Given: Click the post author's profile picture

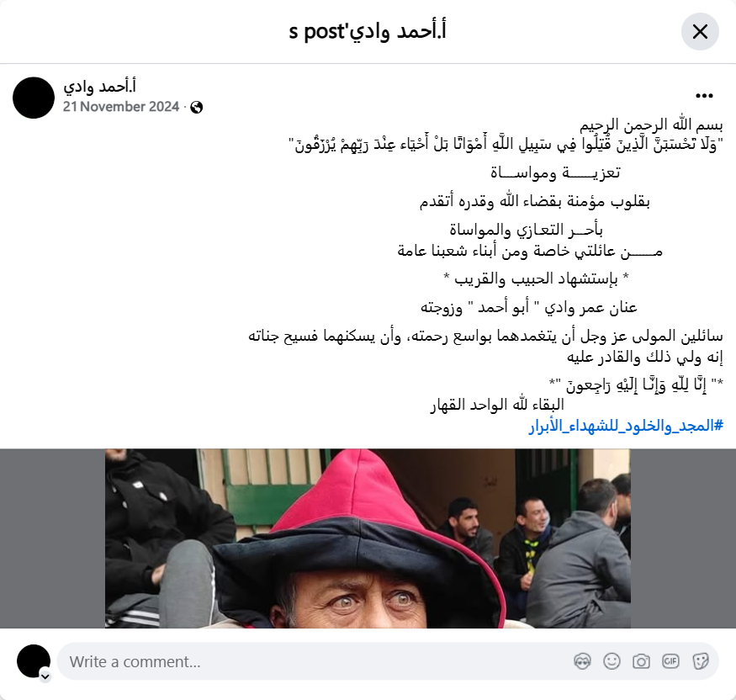Looking at the screenshot, I should (34, 98).
